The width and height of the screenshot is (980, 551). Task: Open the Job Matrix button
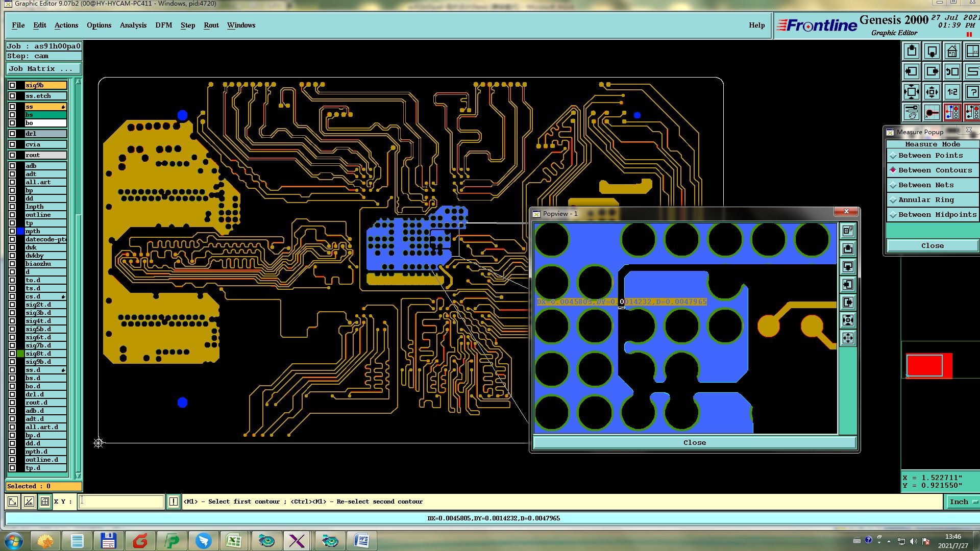coord(43,69)
